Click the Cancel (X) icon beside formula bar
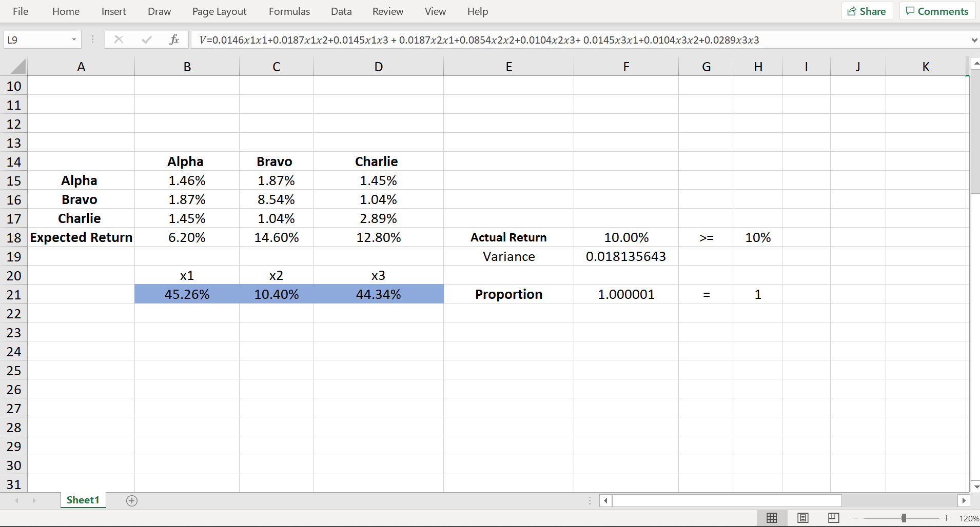The width and height of the screenshot is (980, 527). [x=118, y=39]
